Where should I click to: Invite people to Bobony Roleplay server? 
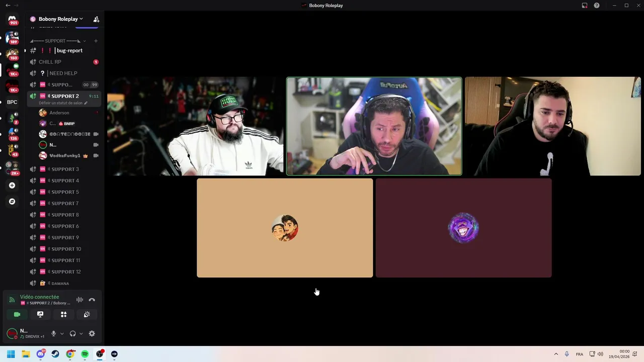pyautogui.click(x=96, y=19)
